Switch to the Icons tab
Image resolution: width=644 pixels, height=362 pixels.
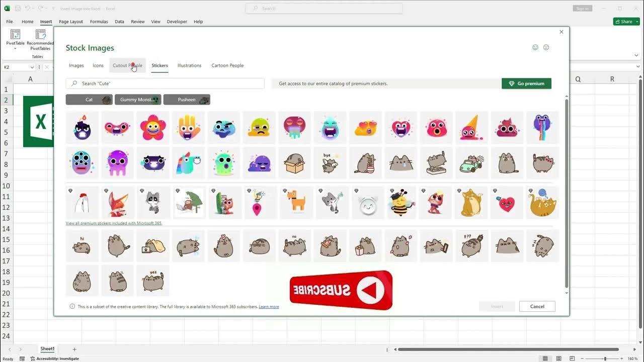[98, 65]
